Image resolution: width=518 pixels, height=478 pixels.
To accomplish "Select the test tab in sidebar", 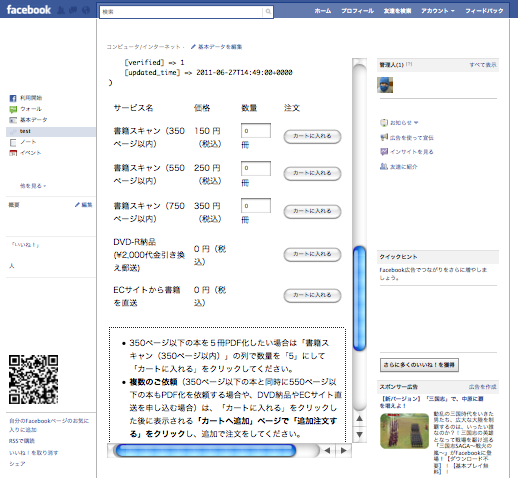I will point(51,131).
